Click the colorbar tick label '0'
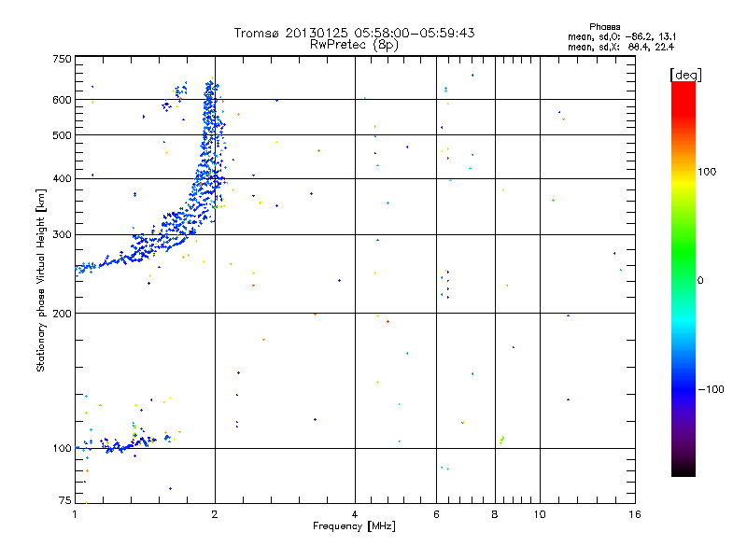The height and width of the screenshot is (560, 747). (x=700, y=281)
